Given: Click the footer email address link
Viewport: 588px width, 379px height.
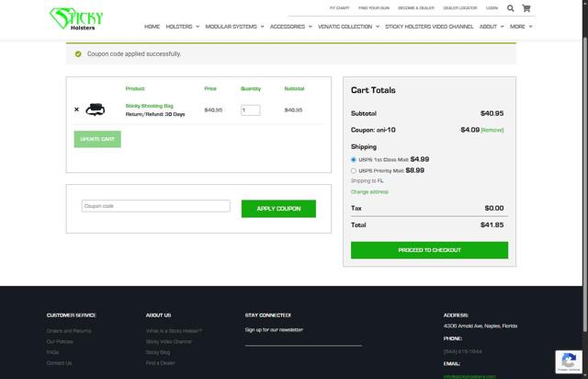Looking at the screenshot, I should (469, 376).
